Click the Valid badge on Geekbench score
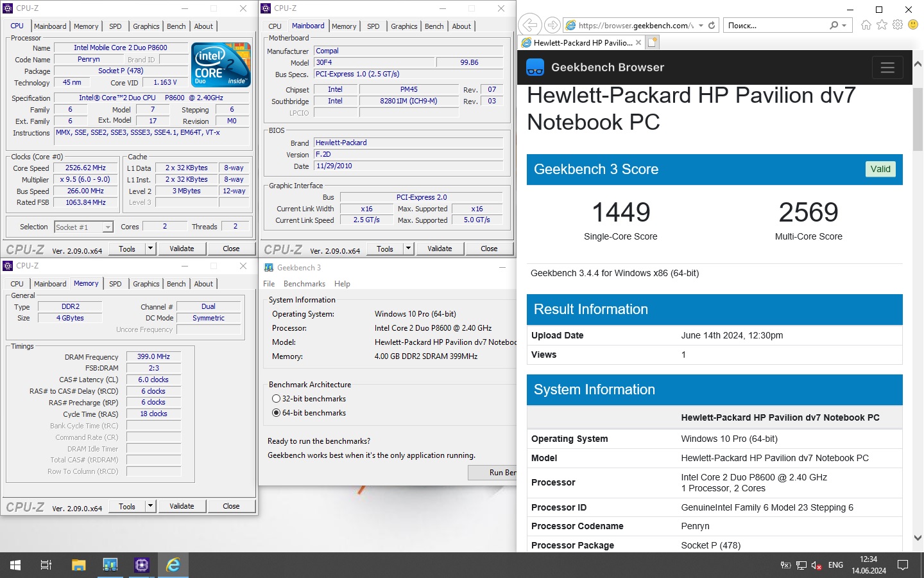The image size is (924, 578). pyautogui.click(x=880, y=169)
